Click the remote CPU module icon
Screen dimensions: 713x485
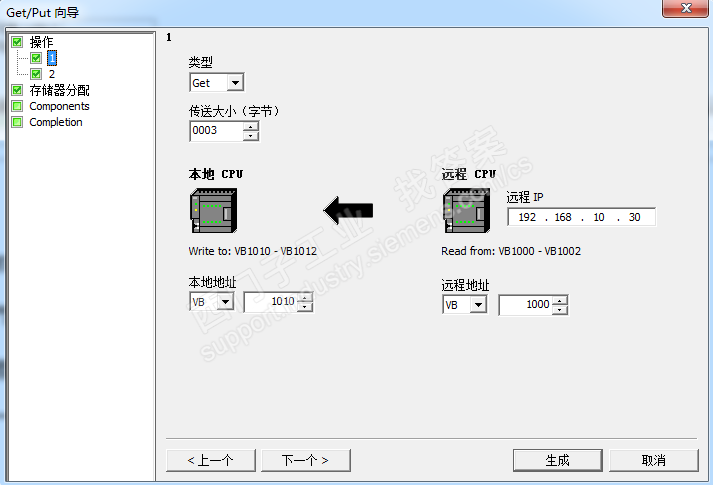pyautogui.click(x=467, y=211)
